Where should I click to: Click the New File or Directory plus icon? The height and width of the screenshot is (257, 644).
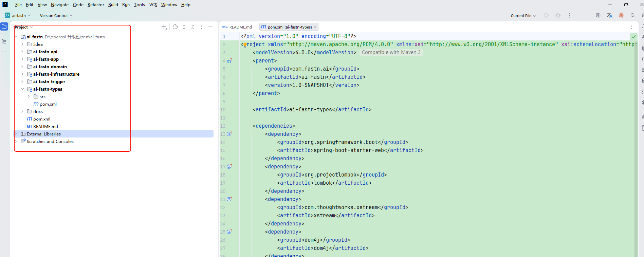[x=164, y=27]
